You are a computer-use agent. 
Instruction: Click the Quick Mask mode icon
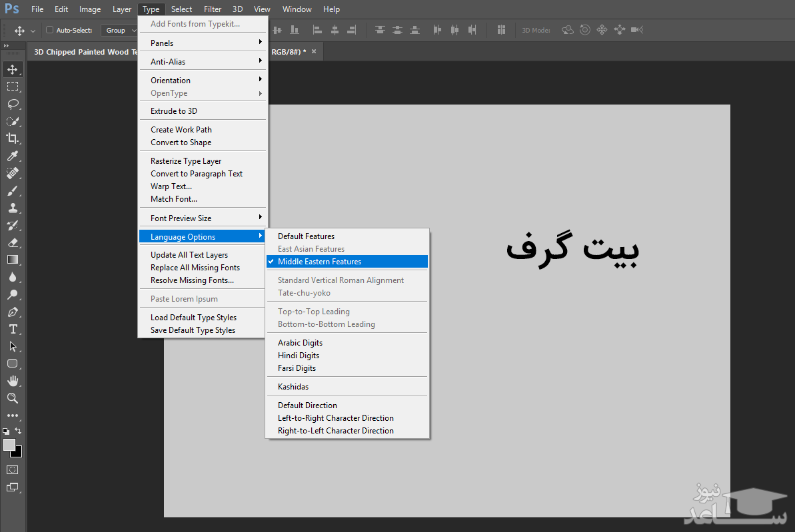[13, 469]
